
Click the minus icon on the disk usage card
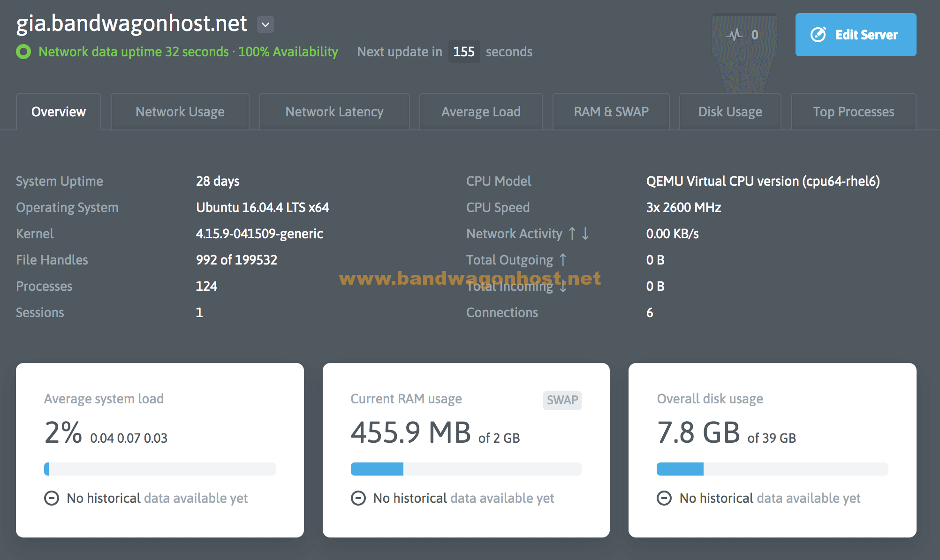[664, 498]
